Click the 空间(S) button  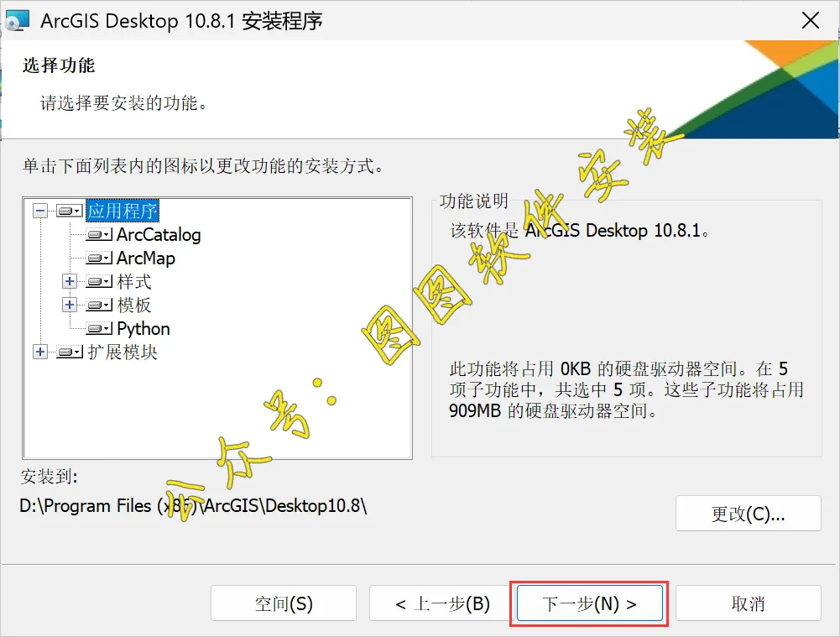(x=284, y=603)
